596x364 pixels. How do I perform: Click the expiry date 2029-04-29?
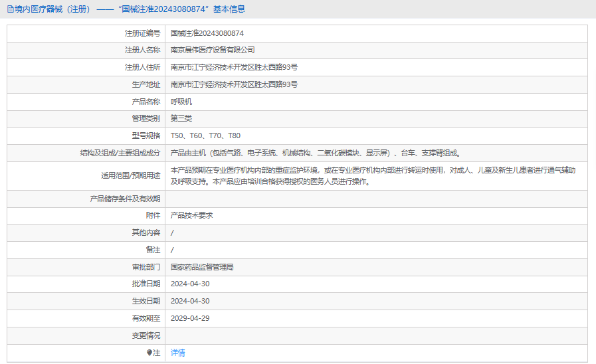click(x=190, y=318)
